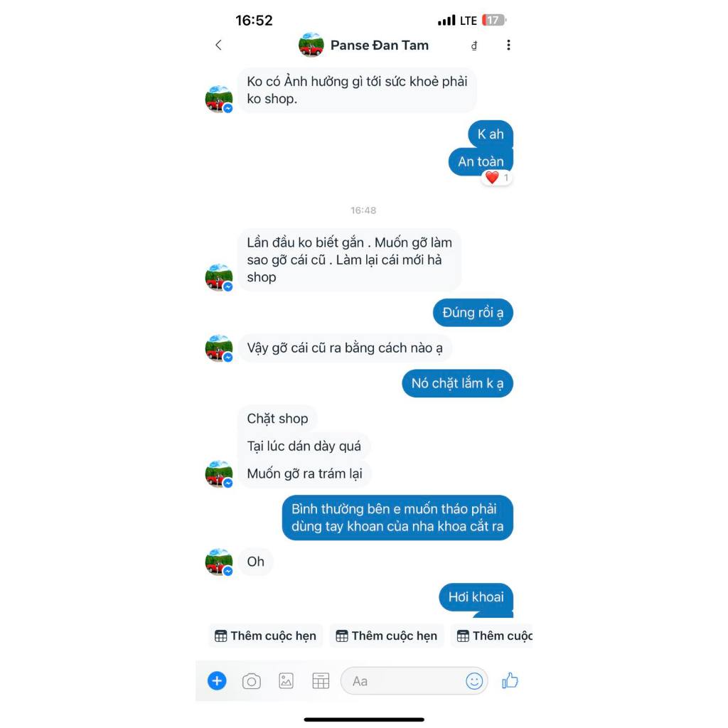The width and height of the screenshot is (728, 728).
Task: Open the camera icon in the composer
Action: 252,681
